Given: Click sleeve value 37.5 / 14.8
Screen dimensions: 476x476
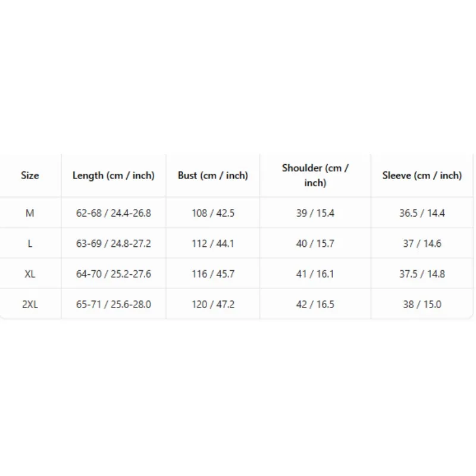Looking at the screenshot, I should [x=422, y=274].
